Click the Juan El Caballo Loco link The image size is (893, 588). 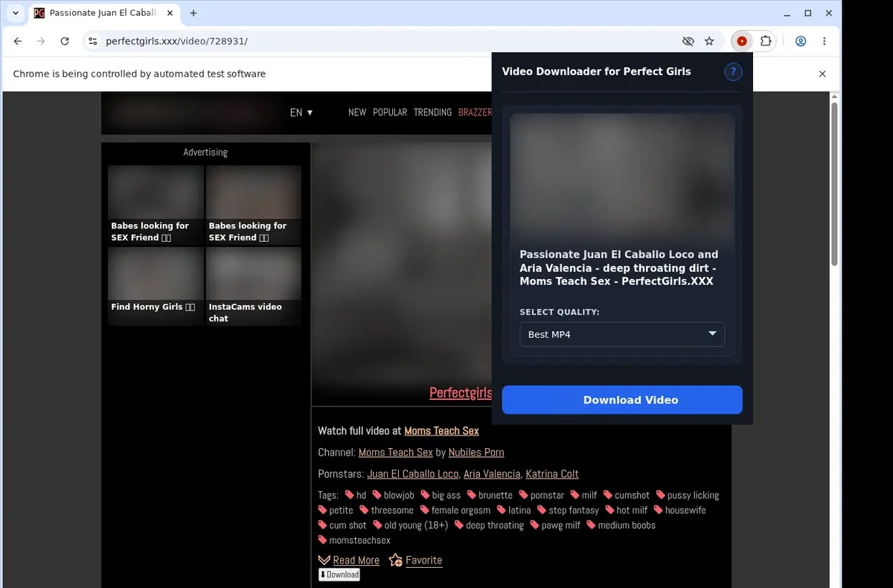412,474
